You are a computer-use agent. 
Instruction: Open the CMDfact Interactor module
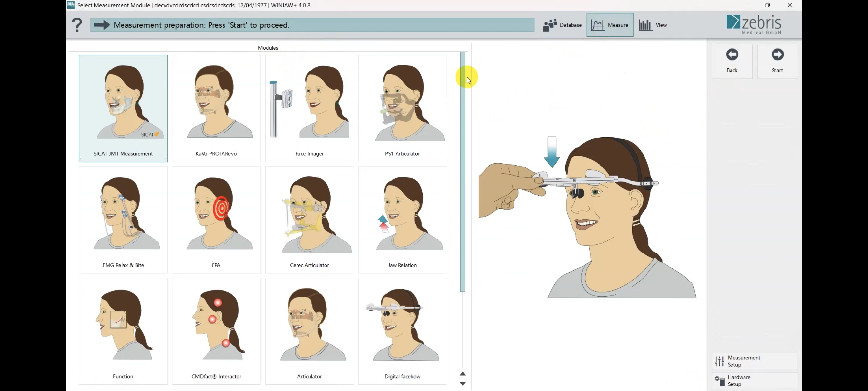[216, 331]
